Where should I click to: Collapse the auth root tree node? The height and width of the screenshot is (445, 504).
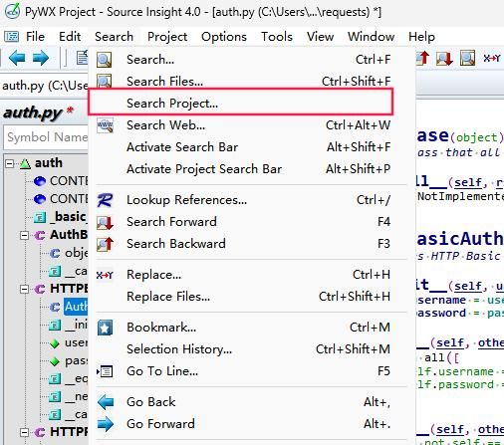point(10,163)
